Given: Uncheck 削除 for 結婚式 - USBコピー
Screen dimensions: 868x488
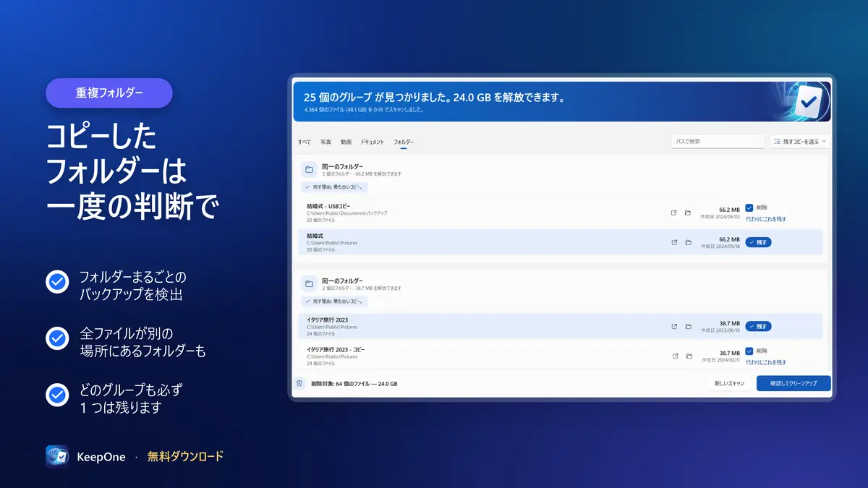Looking at the screenshot, I should (x=749, y=207).
